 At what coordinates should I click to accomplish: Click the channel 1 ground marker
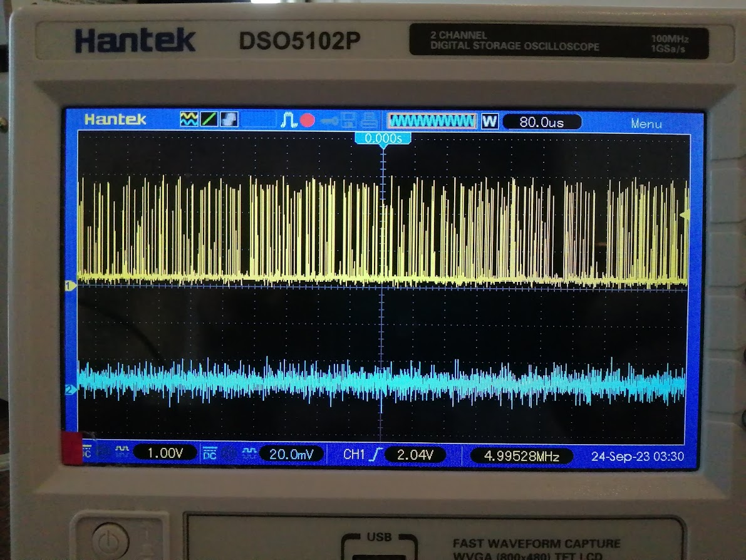(x=70, y=286)
